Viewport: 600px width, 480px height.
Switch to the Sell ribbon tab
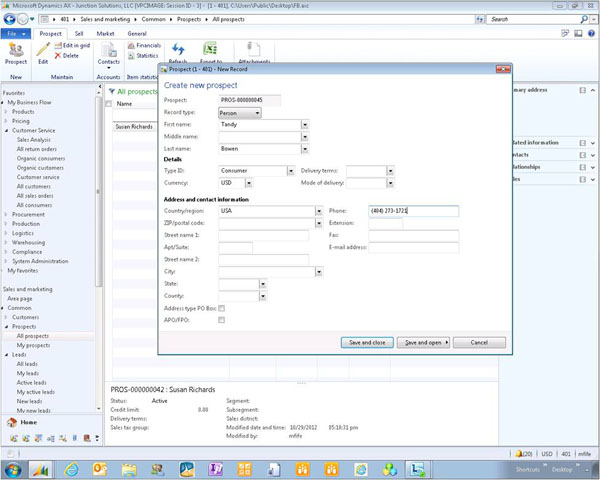pos(79,33)
